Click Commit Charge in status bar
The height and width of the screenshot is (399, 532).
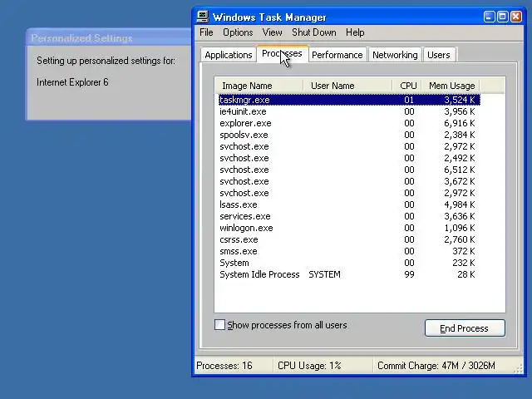[x=436, y=366]
